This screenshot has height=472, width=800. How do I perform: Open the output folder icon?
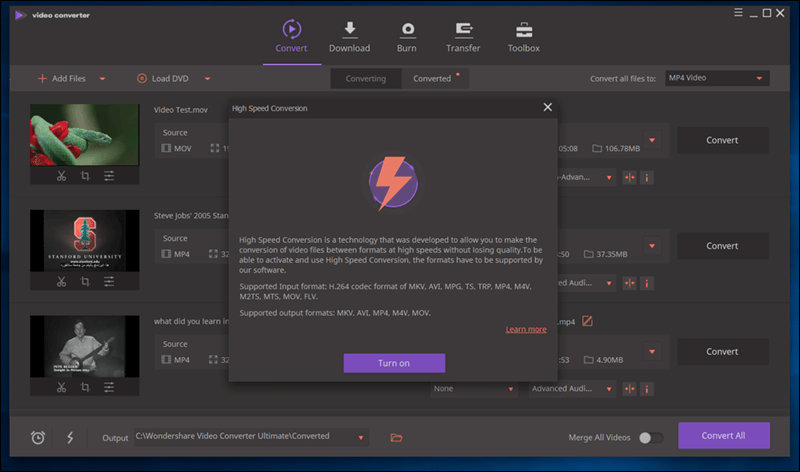click(396, 437)
